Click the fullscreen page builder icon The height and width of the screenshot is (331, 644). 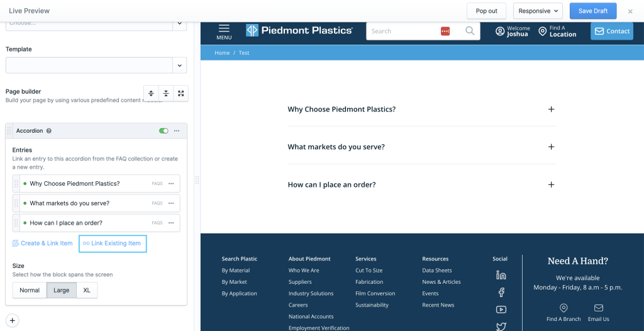tap(180, 94)
